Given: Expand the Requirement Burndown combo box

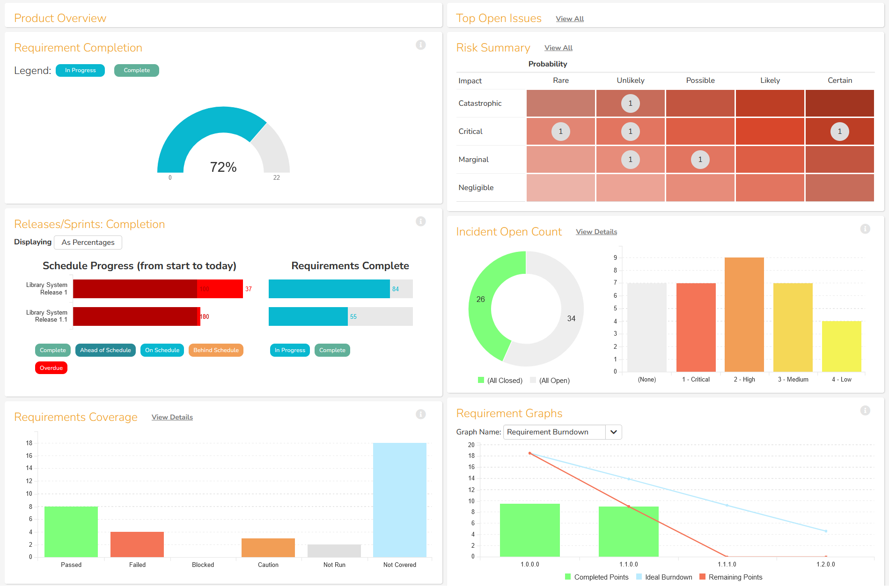Looking at the screenshot, I should pyautogui.click(x=554, y=432).
